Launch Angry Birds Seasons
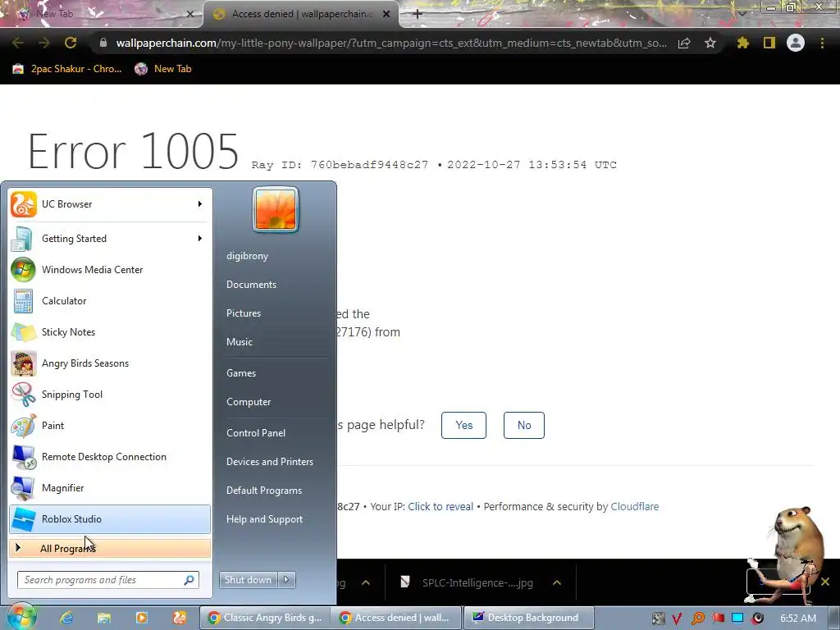This screenshot has height=630, width=840. point(109,363)
